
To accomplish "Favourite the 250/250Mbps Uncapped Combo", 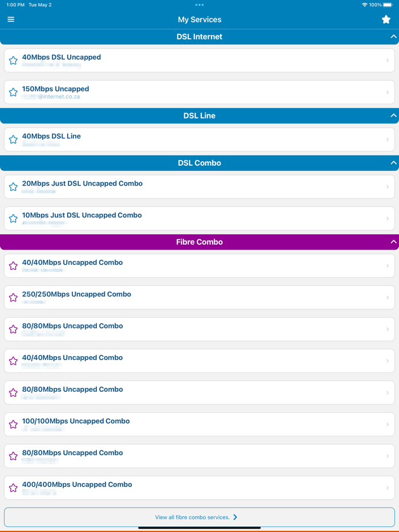I will click(13, 297).
